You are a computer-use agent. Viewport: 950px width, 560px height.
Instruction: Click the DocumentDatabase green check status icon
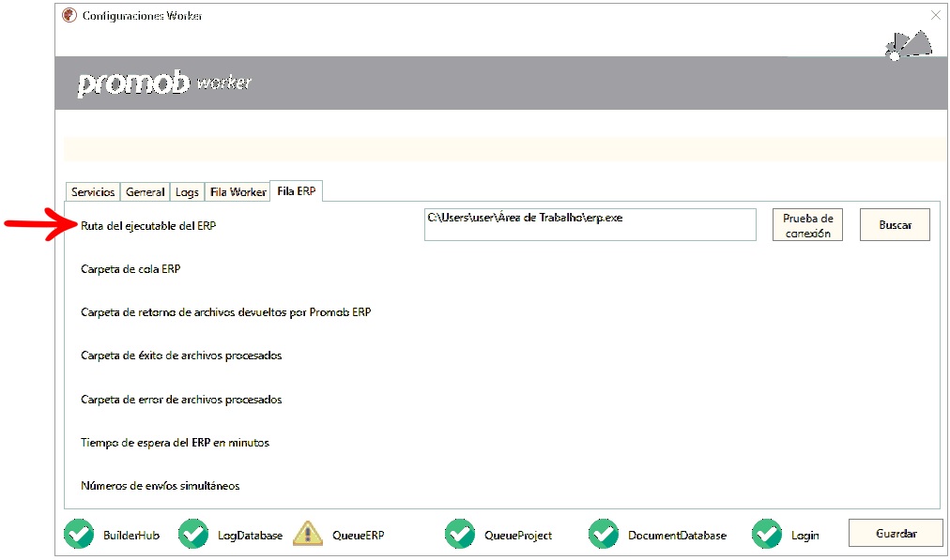pyautogui.click(x=604, y=534)
